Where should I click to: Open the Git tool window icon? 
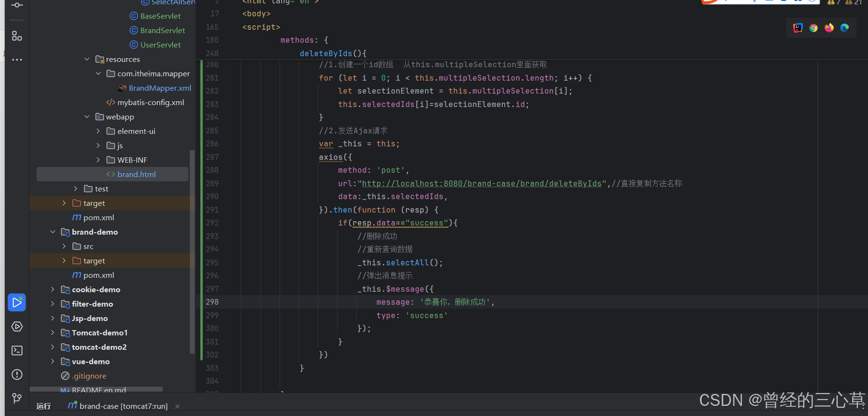coord(17,398)
